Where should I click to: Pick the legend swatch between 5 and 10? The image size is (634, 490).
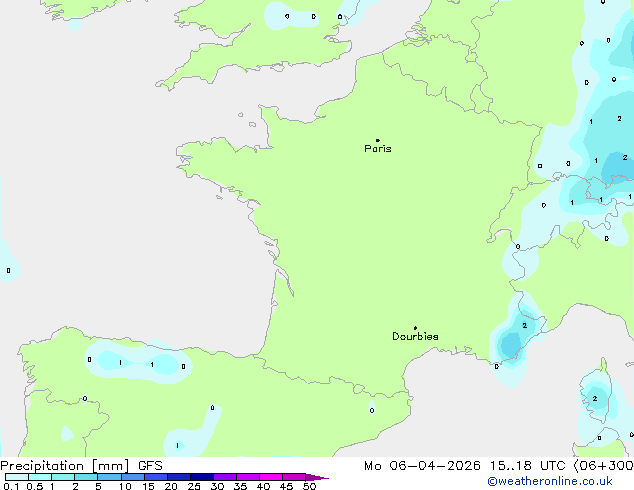(x=110, y=477)
